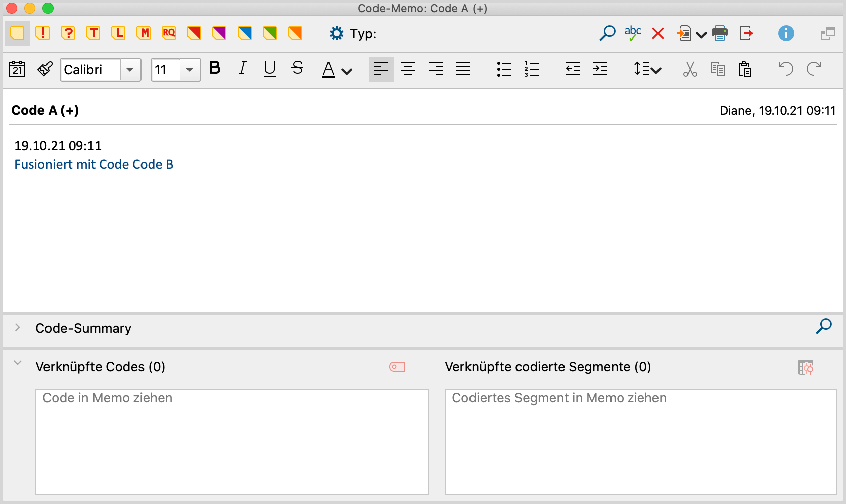
Task: Click the linked coded segments table icon
Action: [806, 367]
